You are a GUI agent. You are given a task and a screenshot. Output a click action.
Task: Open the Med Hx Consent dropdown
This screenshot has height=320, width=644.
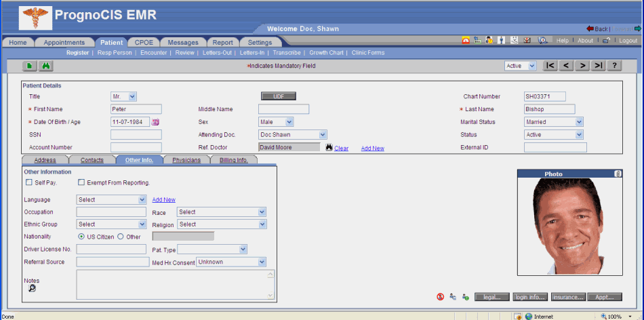tap(231, 262)
